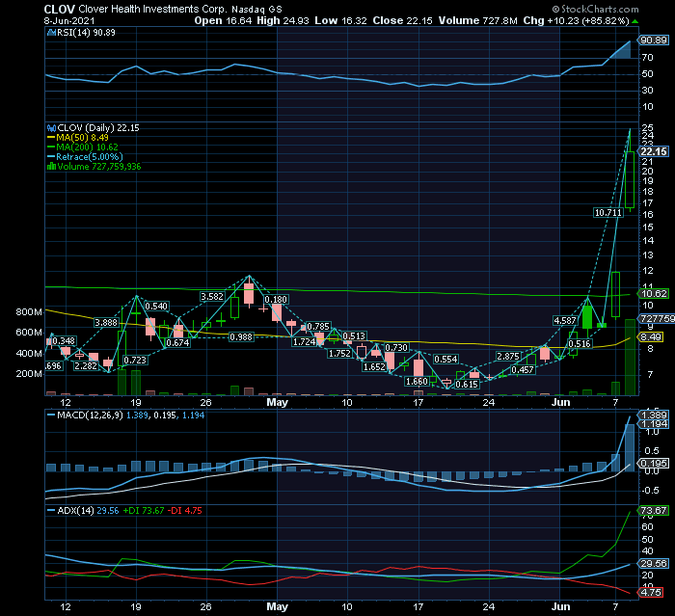The image size is (675, 616).
Task: Click the cyan Retrace legend line swatch
Action: coord(52,157)
